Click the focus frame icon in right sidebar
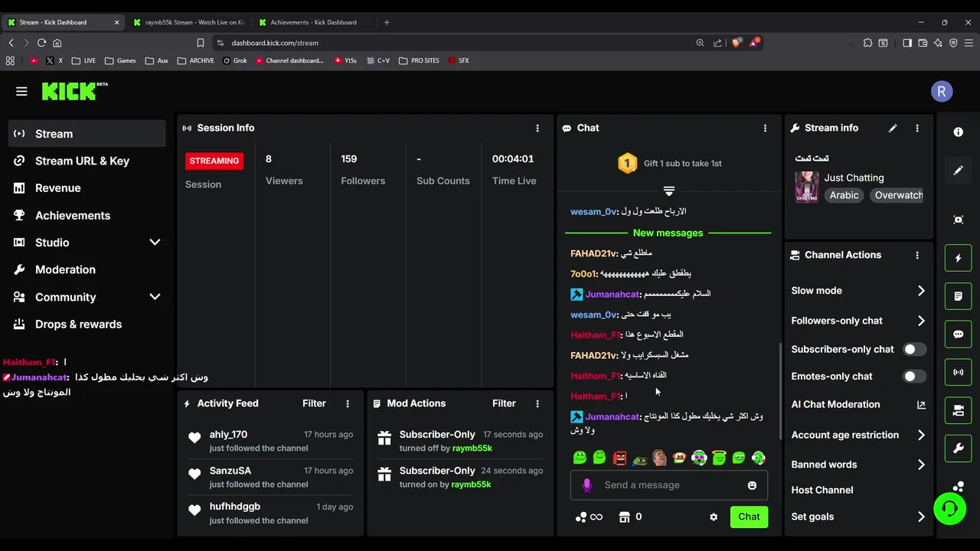This screenshot has width=980, height=551. coord(958,220)
